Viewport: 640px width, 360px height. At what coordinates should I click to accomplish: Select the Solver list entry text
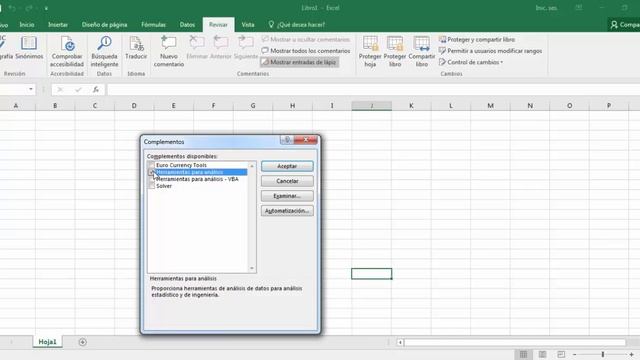point(164,186)
